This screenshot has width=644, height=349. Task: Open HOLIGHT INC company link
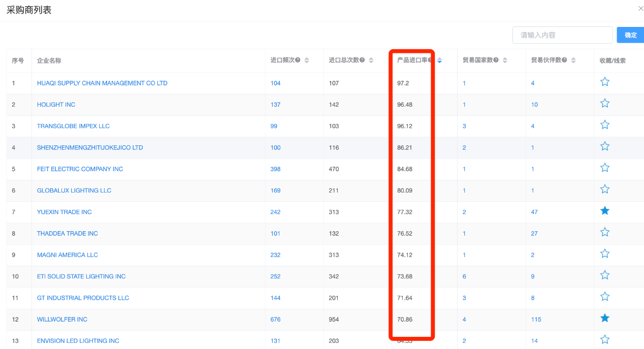[56, 105]
